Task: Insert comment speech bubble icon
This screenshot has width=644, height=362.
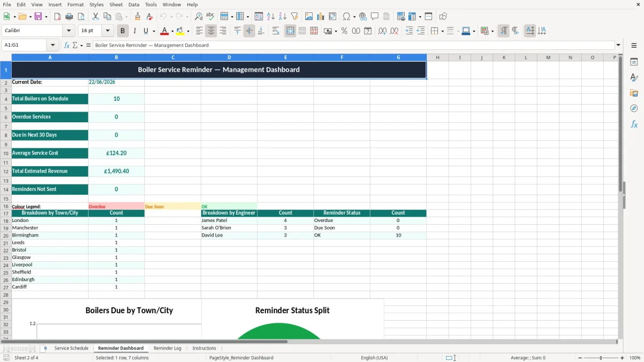Action: tap(375, 17)
